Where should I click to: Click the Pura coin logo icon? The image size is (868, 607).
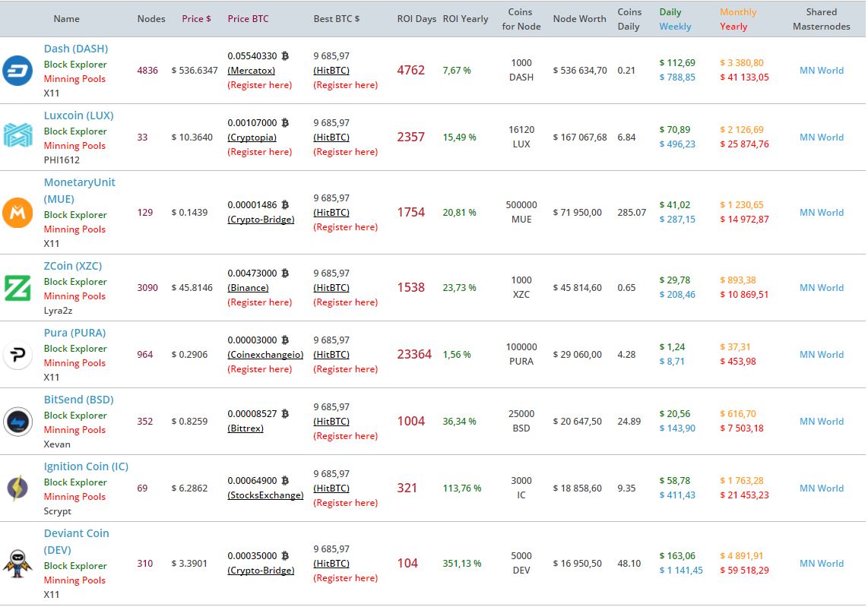(x=17, y=355)
